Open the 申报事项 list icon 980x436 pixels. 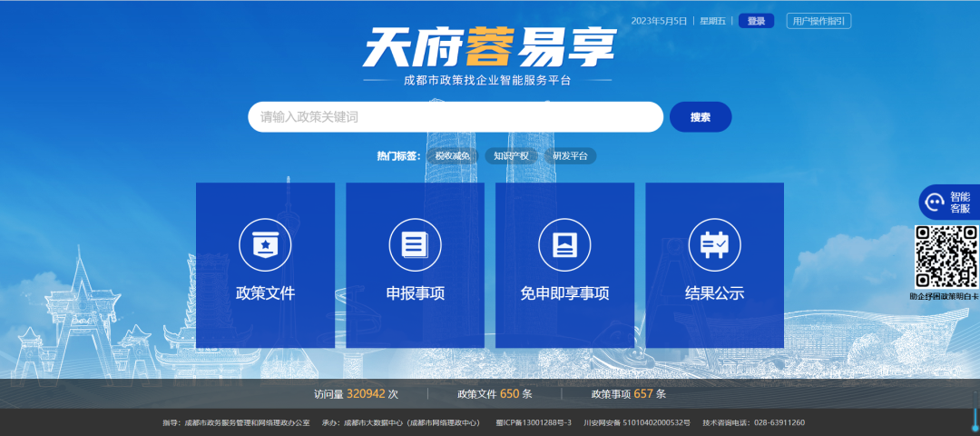(415, 244)
